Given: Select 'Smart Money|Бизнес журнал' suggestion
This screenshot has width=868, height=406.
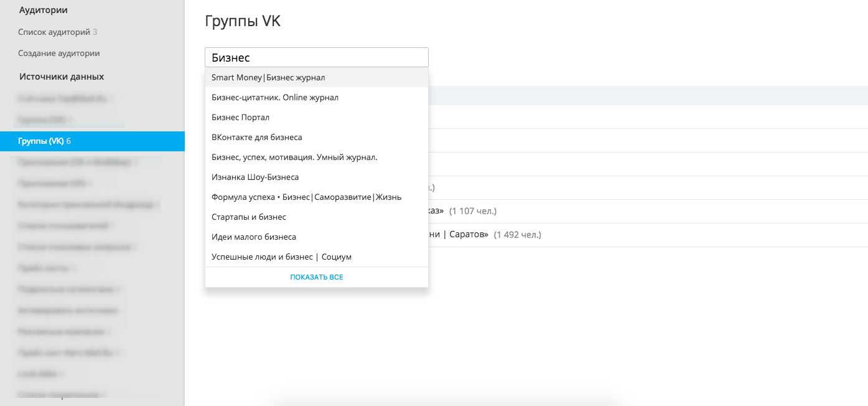Looking at the screenshot, I should point(268,78).
